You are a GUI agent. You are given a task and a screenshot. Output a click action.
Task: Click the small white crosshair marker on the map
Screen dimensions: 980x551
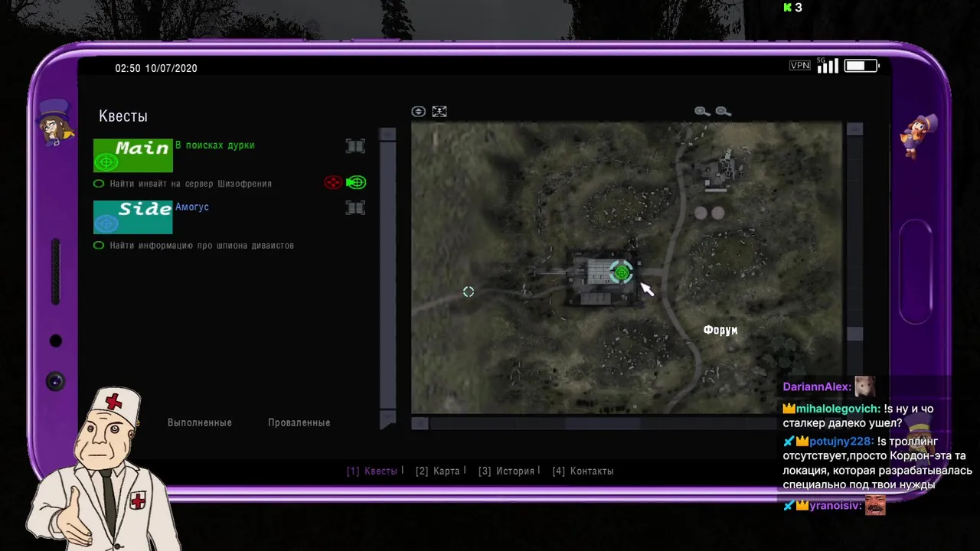click(469, 292)
